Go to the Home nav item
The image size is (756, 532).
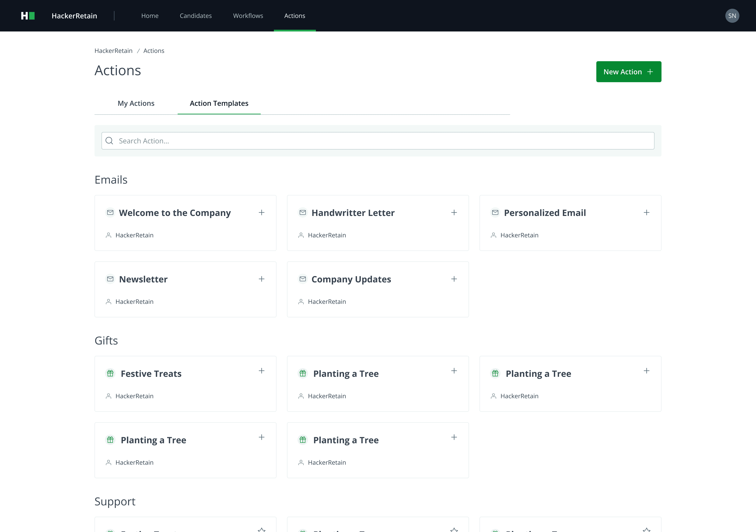coord(150,16)
